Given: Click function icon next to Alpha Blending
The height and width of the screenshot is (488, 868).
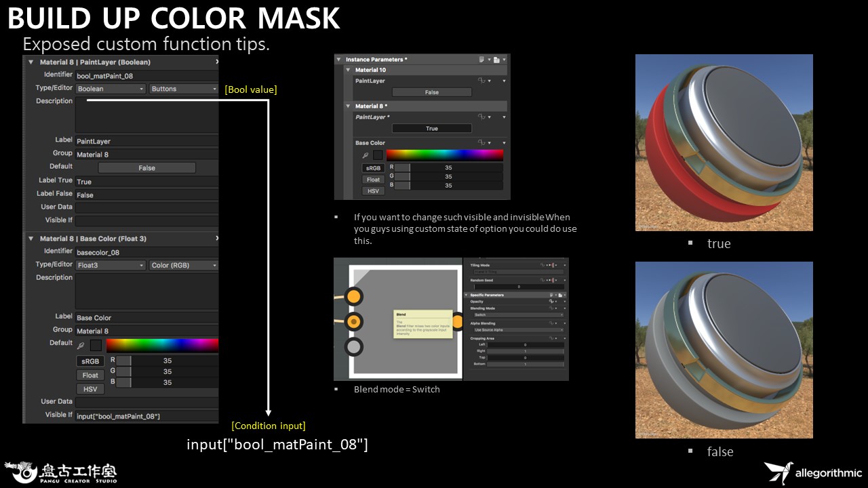Looking at the screenshot, I should (551, 323).
